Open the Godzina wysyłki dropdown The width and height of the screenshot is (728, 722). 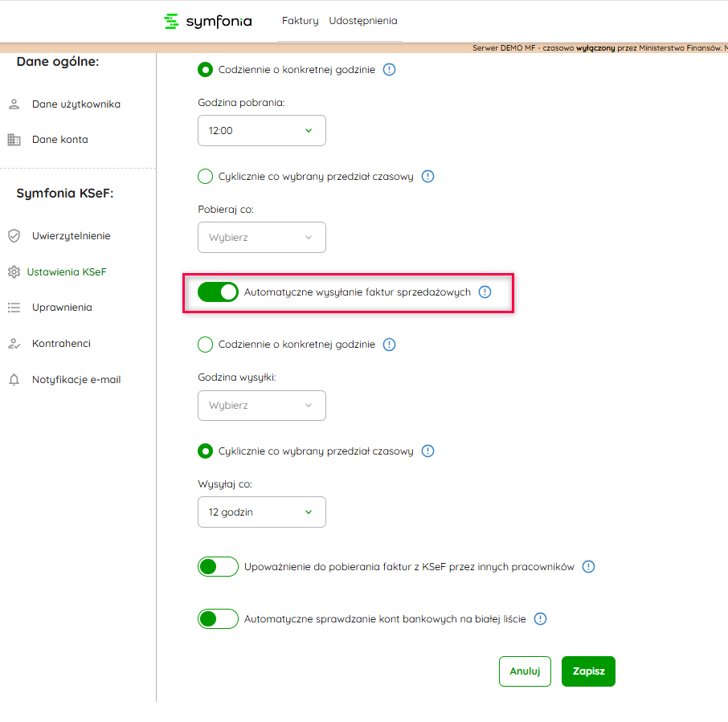point(262,406)
